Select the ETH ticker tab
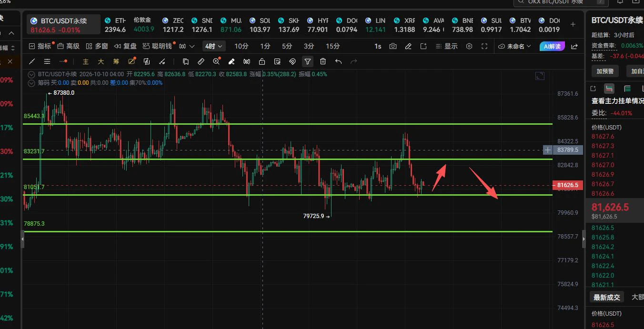 click(115, 25)
